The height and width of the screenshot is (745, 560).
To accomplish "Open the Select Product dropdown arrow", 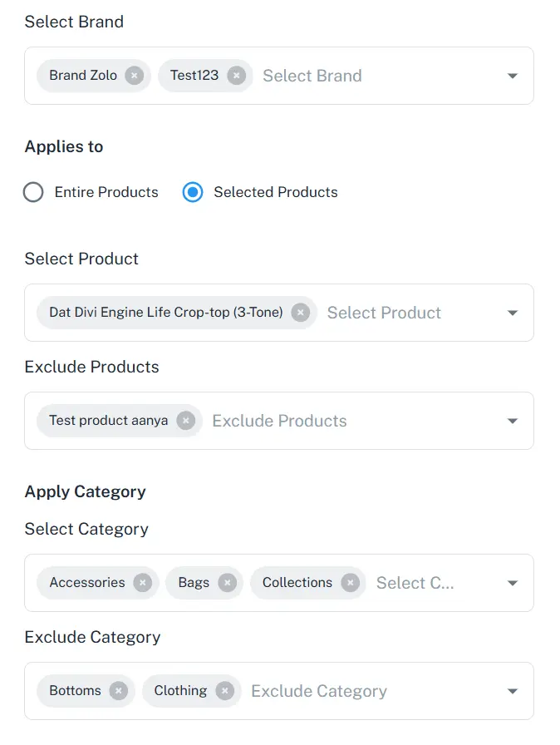I will pos(512,312).
